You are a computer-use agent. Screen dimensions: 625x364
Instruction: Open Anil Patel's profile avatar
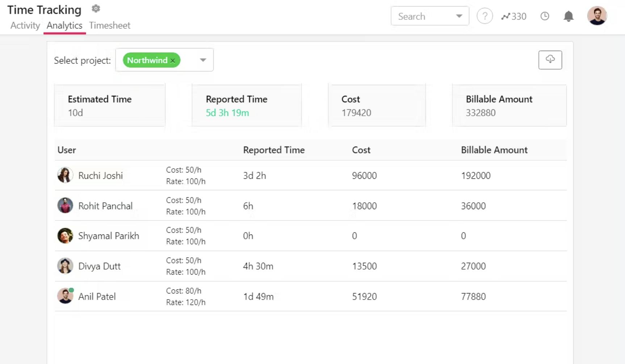tap(65, 296)
